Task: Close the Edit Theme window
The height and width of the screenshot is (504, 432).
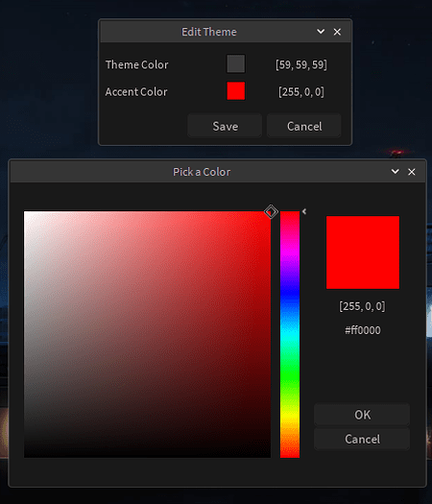Action: coord(337,32)
